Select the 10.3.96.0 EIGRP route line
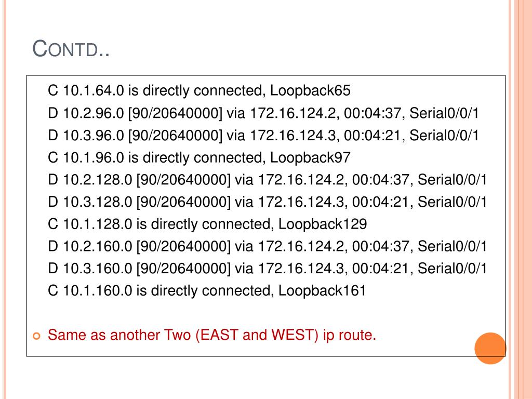 point(263,135)
